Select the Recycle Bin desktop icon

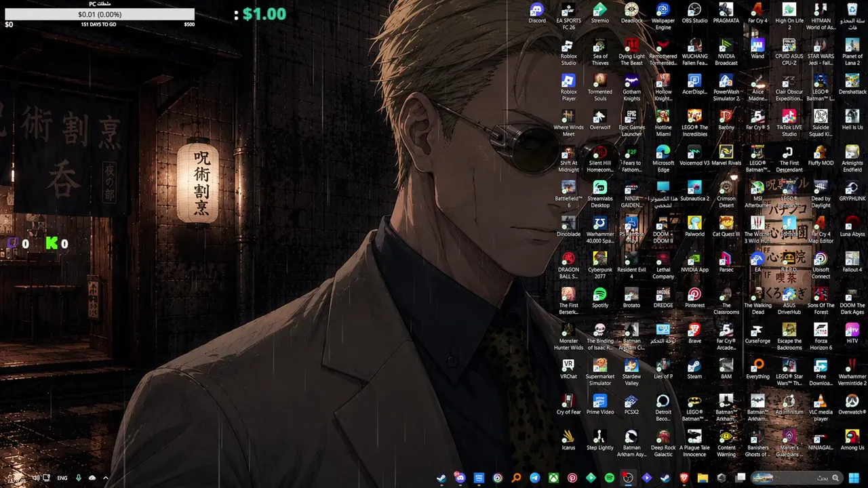(852, 16)
